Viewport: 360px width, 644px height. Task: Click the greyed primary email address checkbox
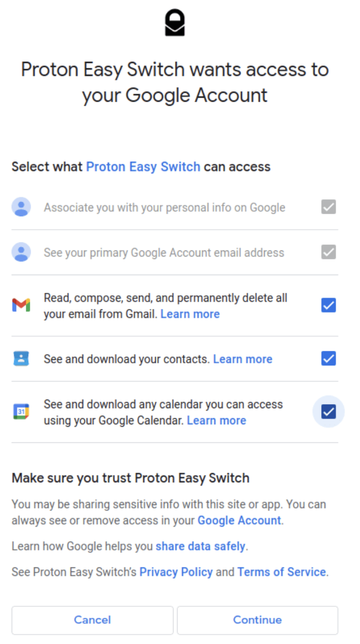(x=329, y=252)
